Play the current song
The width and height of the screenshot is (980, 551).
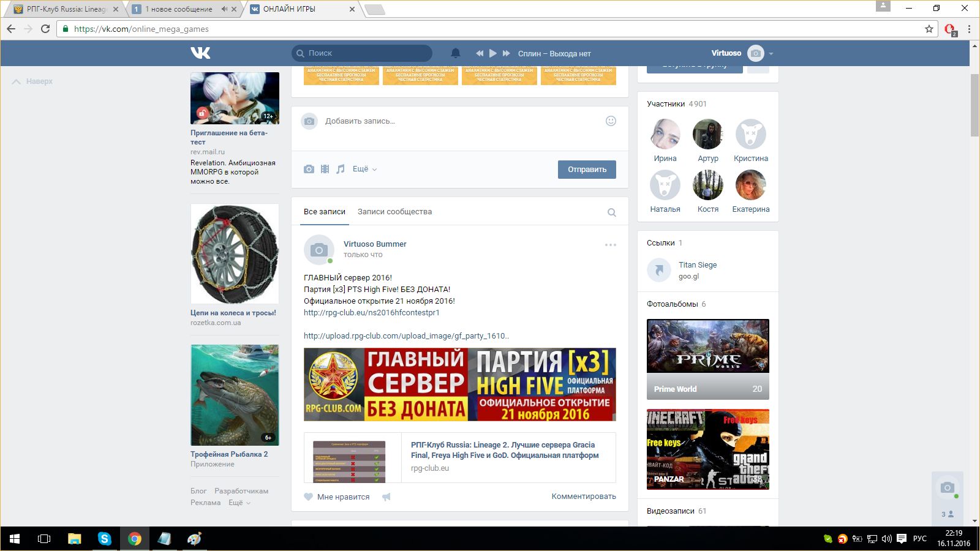493,53
